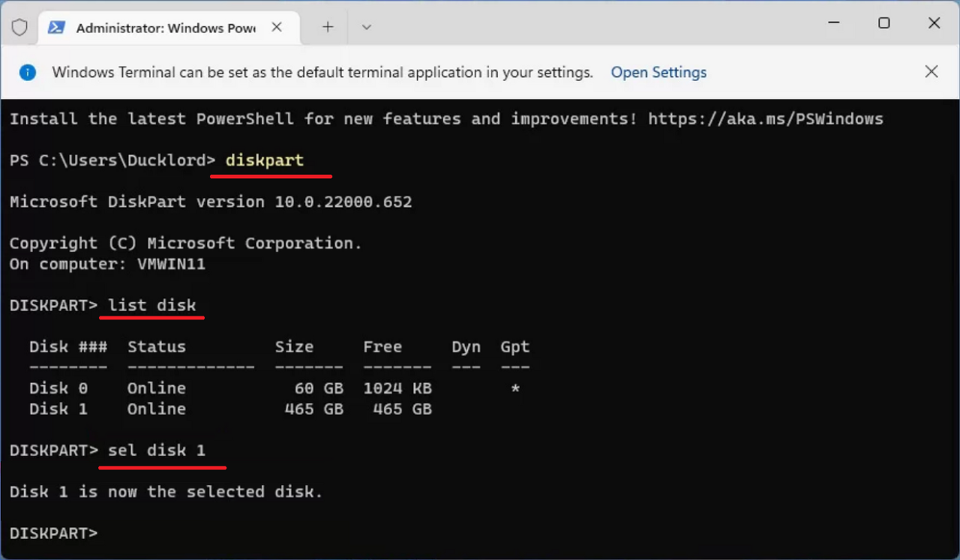The image size is (960, 560).
Task: Click the 'diskpart' command text
Action: [265, 160]
